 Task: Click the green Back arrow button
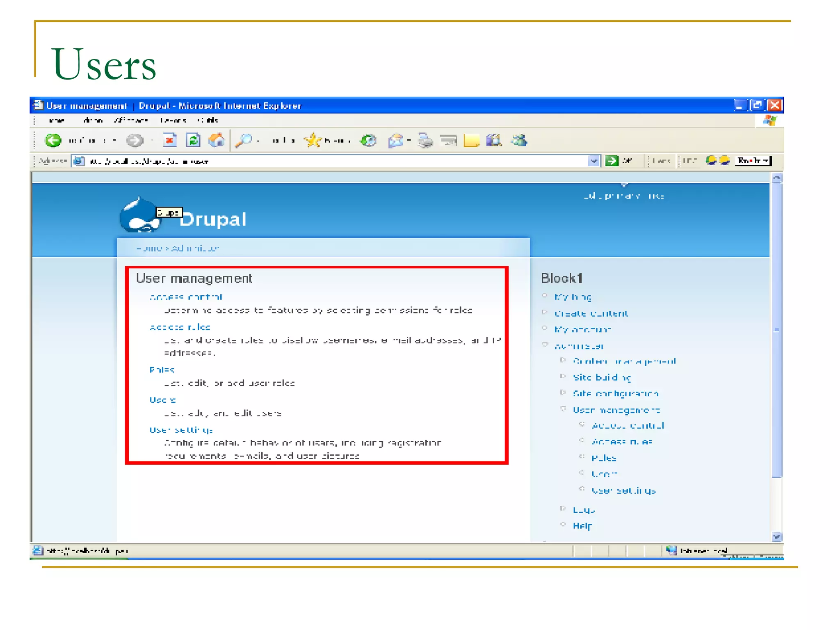pos(53,141)
